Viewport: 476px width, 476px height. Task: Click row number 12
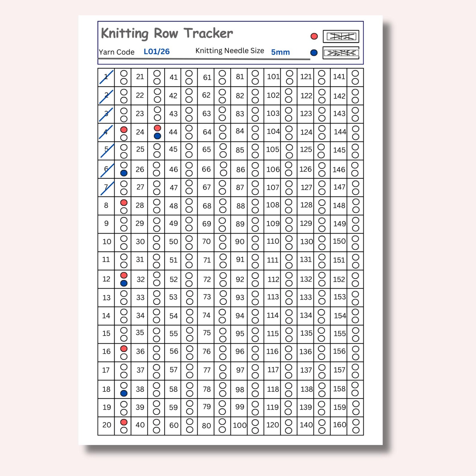(x=106, y=279)
